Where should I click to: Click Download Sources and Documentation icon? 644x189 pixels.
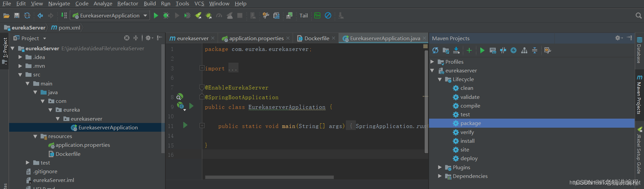(456, 50)
